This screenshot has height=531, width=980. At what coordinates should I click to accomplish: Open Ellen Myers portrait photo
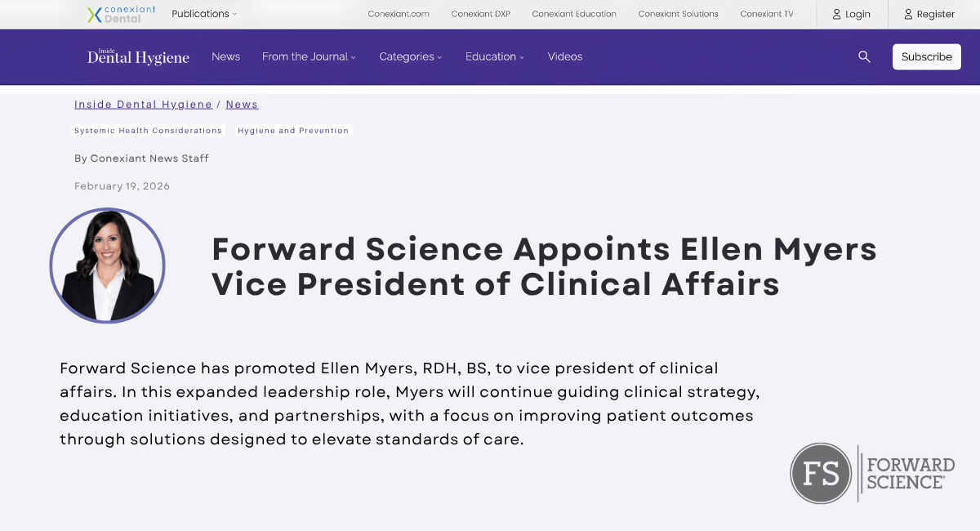108,265
